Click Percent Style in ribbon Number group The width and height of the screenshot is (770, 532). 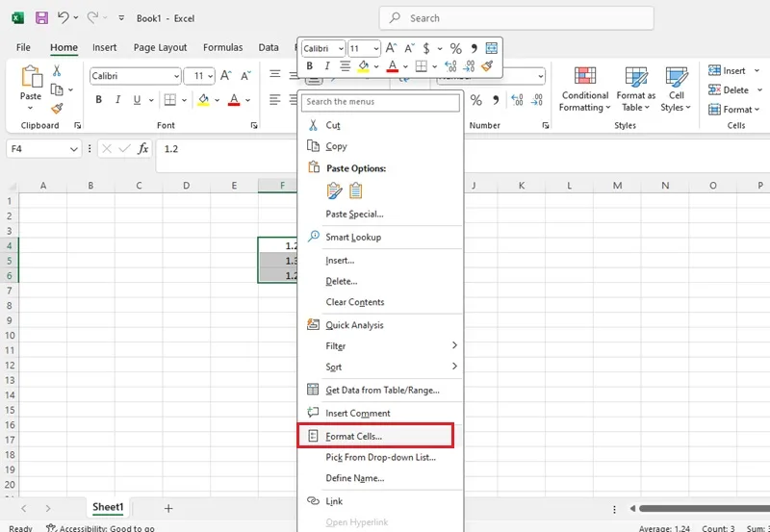475,100
